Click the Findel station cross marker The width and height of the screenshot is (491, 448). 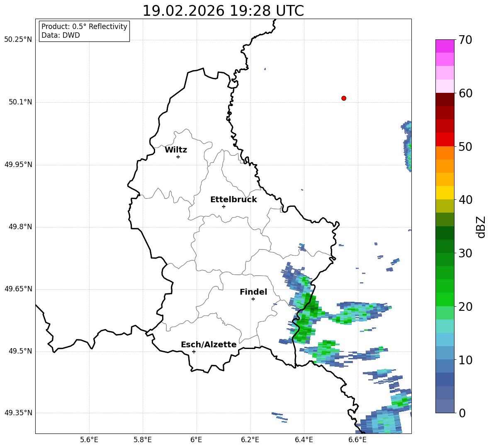(253, 299)
